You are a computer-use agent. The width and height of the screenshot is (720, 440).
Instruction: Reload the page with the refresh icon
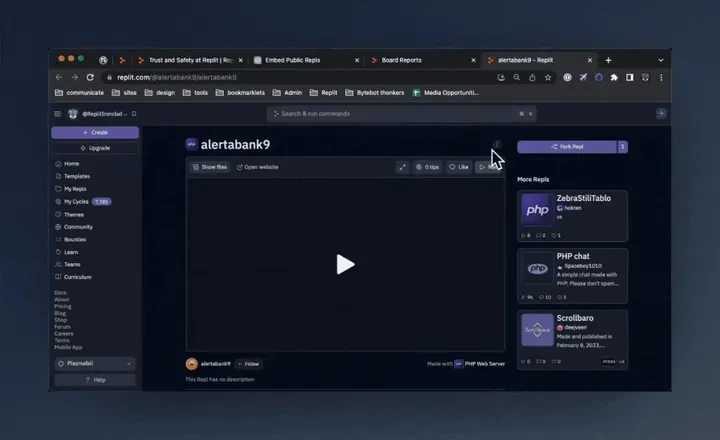(x=90, y=77)
